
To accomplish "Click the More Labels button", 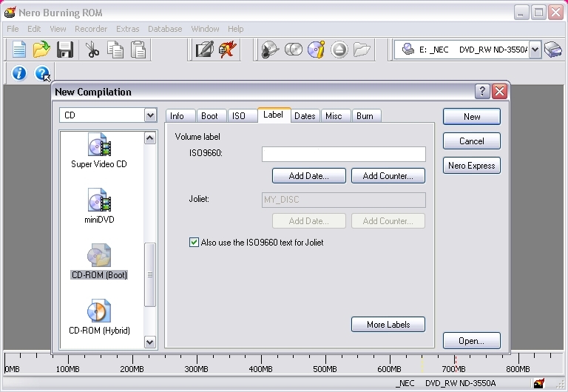I will [x=388, y=324].
